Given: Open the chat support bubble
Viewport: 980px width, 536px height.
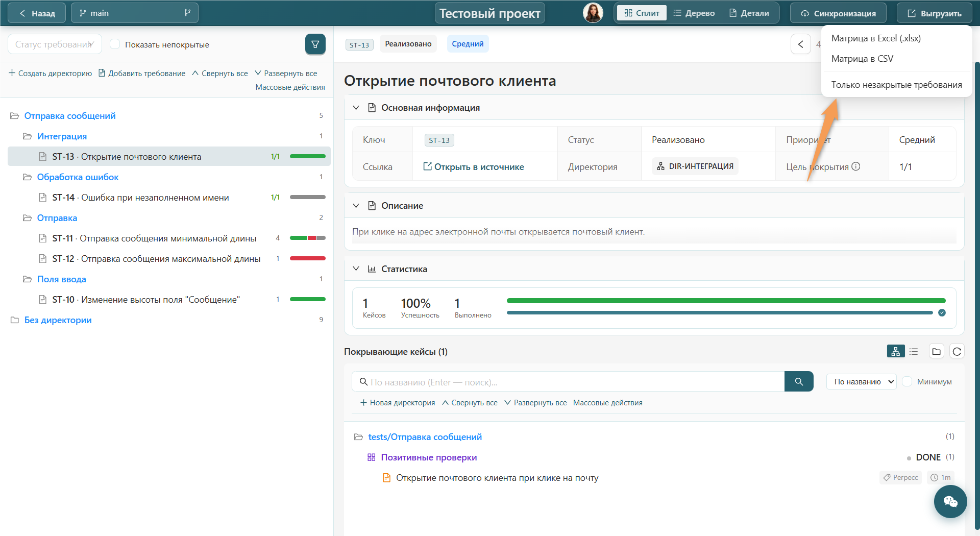Looking at the screenshot, I should [x=950, y=501].
